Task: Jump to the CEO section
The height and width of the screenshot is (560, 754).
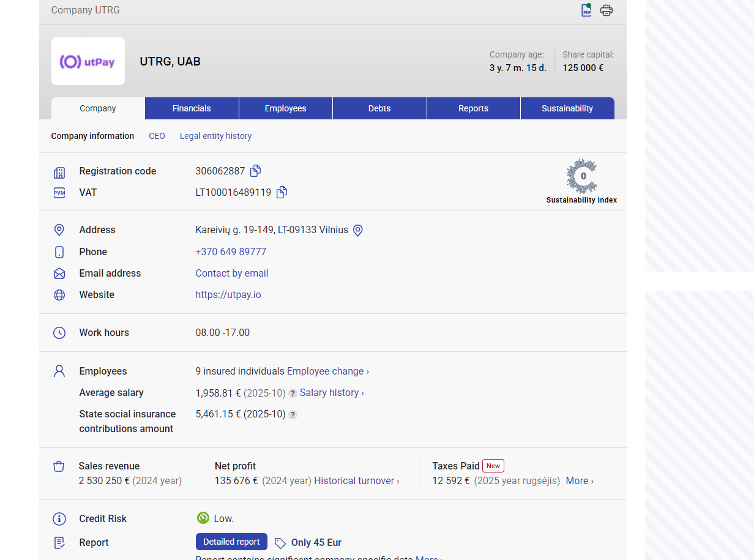Action: [x=157, y=136]
